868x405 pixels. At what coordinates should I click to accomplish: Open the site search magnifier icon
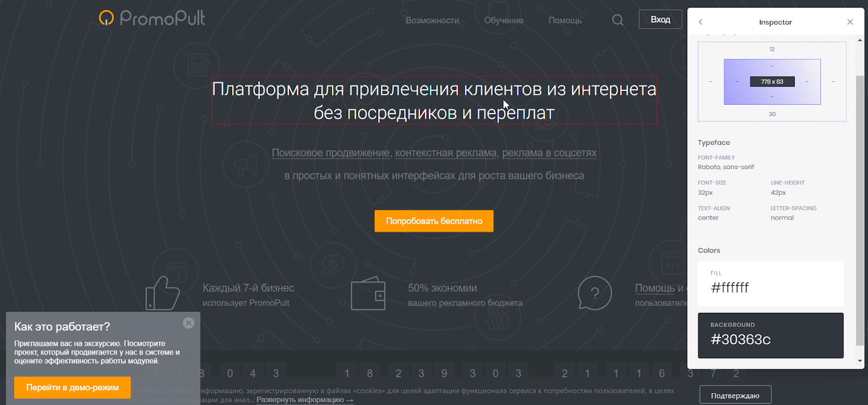coord(617,20)
